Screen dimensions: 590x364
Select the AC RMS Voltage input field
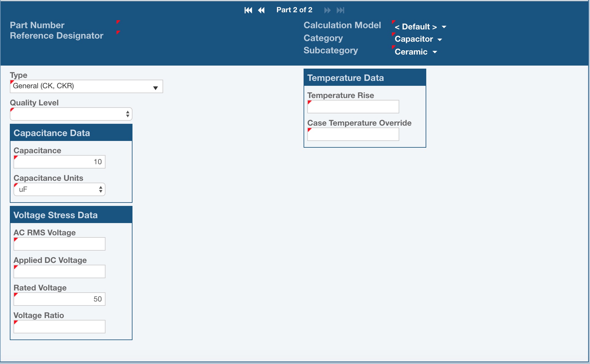[59, 244]
